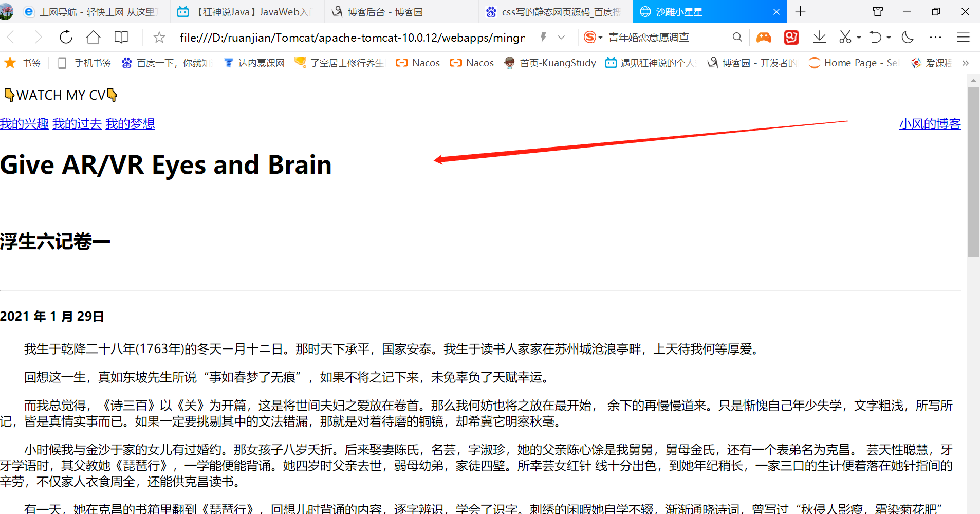
Task: Reload the current page
Action: click(x=66, y=37)
